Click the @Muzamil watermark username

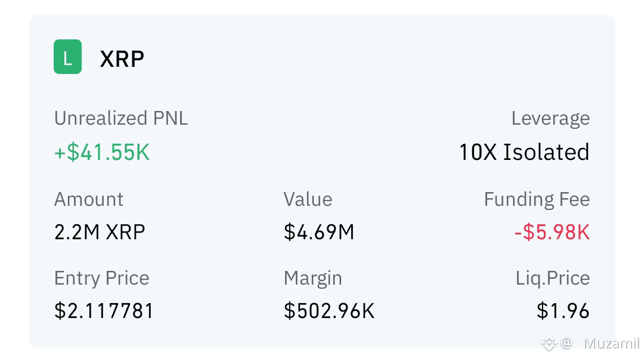pyautogui.click(x=600, y=343)
